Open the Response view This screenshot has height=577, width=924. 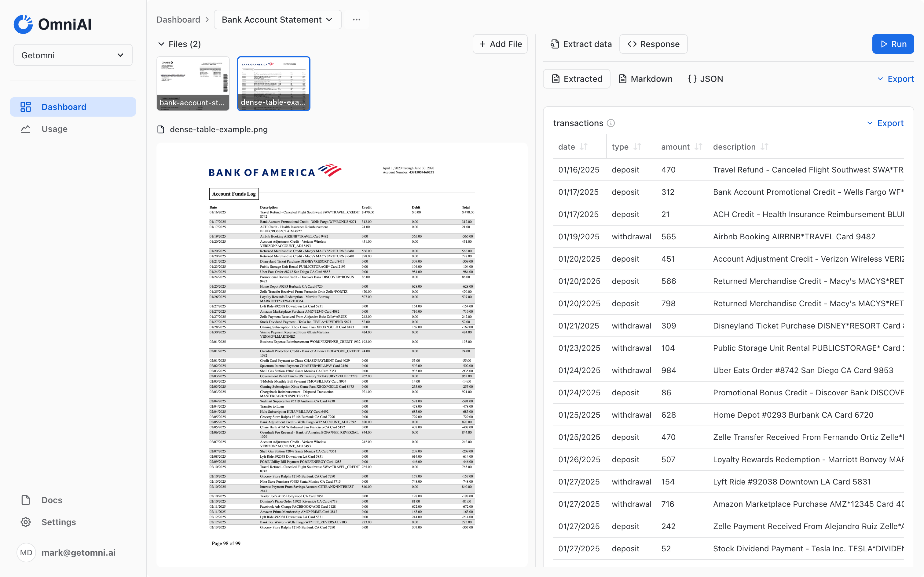[x=653, y=44]
